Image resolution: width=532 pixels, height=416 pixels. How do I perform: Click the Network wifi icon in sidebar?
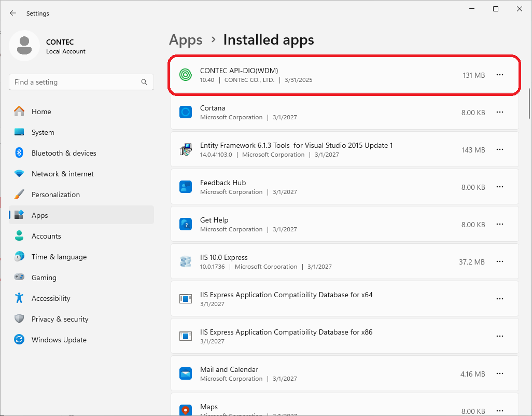tap(19, 173)
